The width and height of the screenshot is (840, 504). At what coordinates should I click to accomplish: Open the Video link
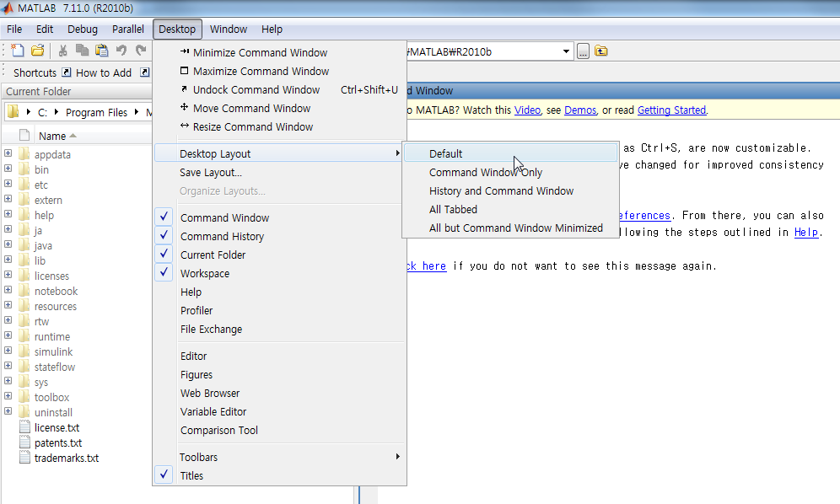527,110
